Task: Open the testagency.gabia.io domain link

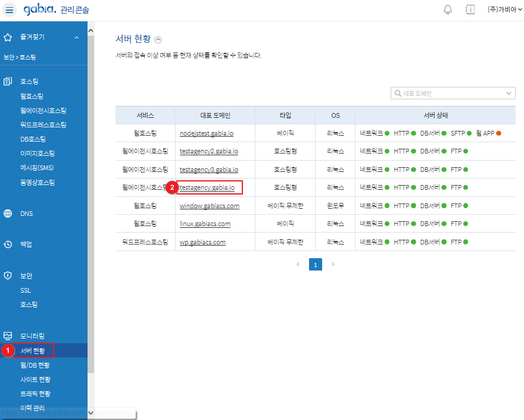Action: pyautogui.click(x=207, y=187)
